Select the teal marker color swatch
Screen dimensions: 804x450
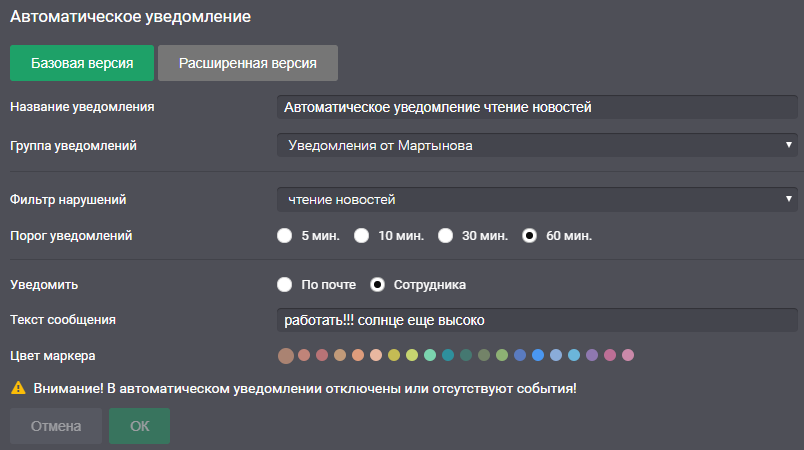[448, 355]
